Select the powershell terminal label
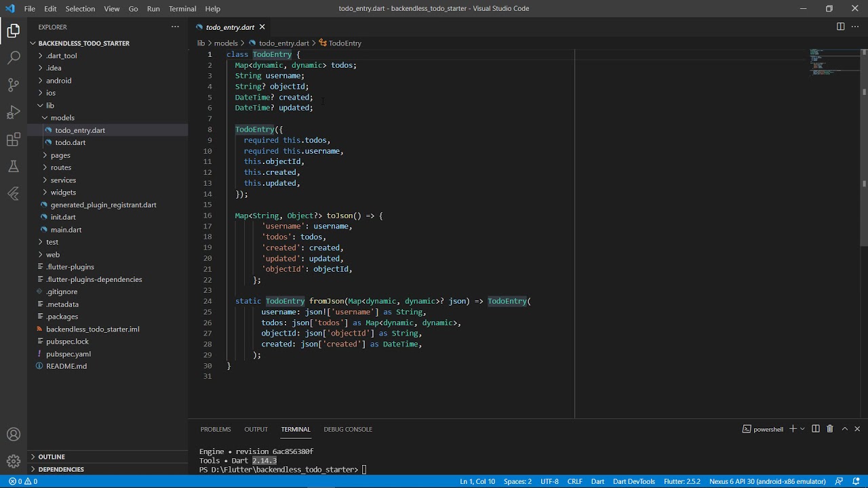 pos(763,429)
